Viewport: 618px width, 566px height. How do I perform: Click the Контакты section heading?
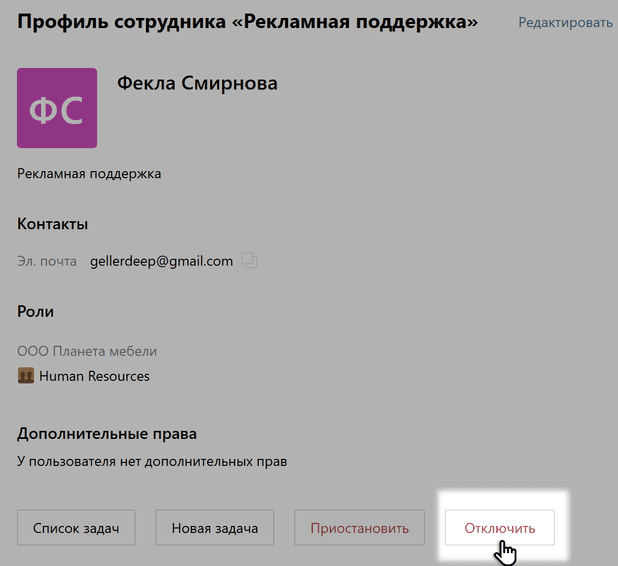[52, 224]
